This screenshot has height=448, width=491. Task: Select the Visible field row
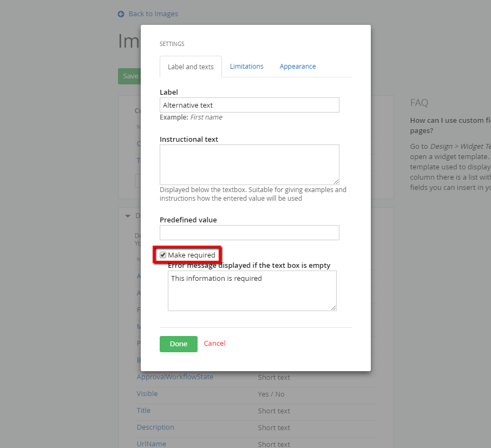click(147, 393)
